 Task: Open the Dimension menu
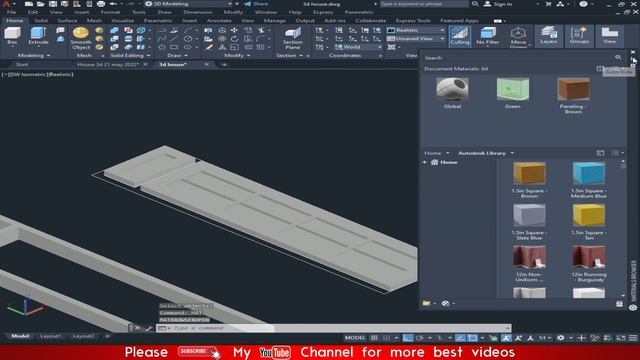point(198,12)
